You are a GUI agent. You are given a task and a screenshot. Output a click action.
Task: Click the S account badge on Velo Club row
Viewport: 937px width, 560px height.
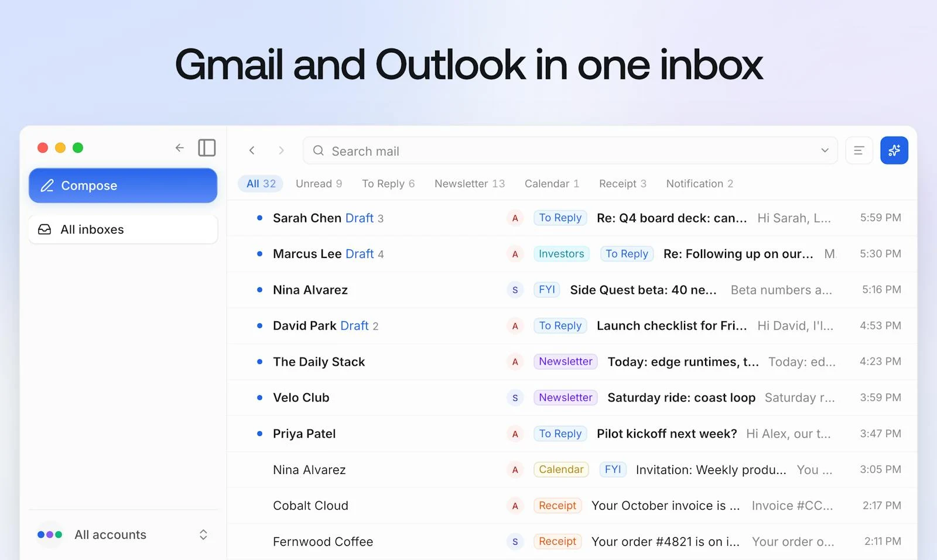click(515, 398)
